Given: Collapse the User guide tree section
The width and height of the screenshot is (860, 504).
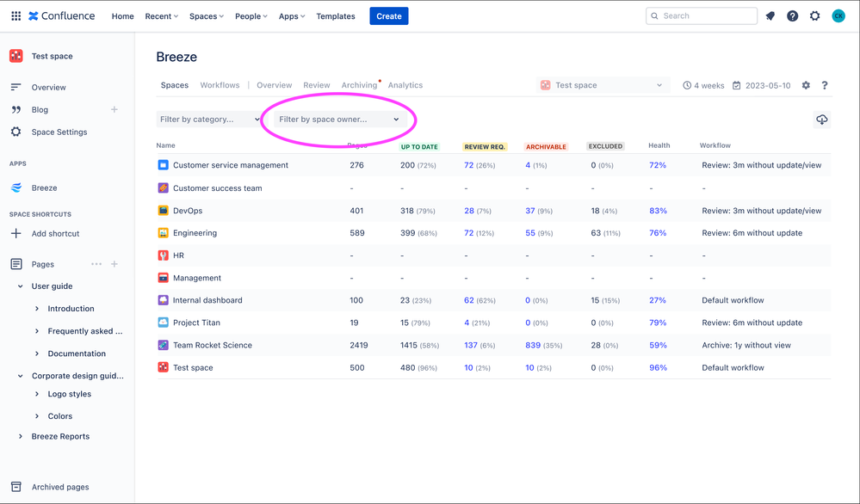Looking at the screenshot, I should coord(21,286).
